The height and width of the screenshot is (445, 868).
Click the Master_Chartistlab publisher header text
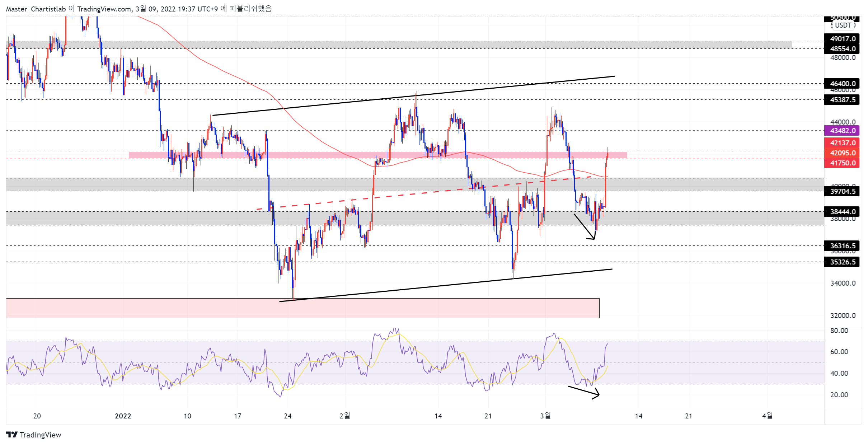click(36, 9)
